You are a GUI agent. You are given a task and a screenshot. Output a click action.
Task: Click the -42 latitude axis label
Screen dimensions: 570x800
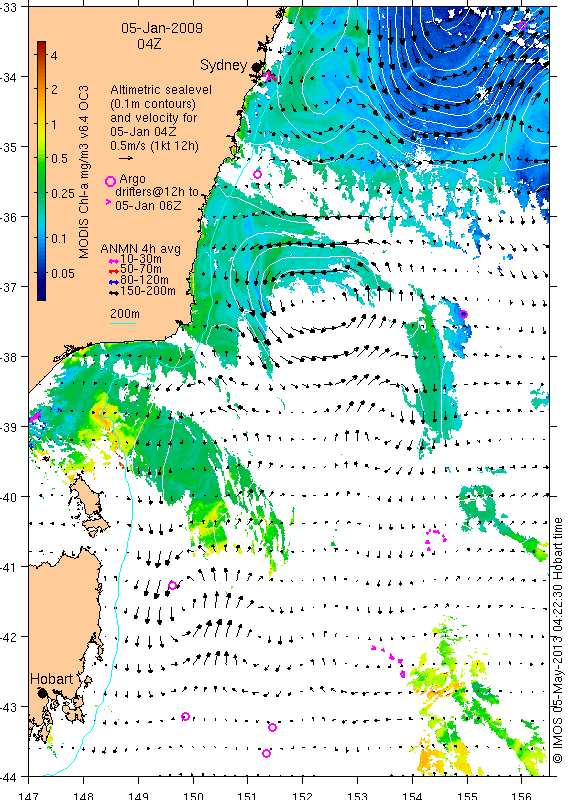click(8, 637)
